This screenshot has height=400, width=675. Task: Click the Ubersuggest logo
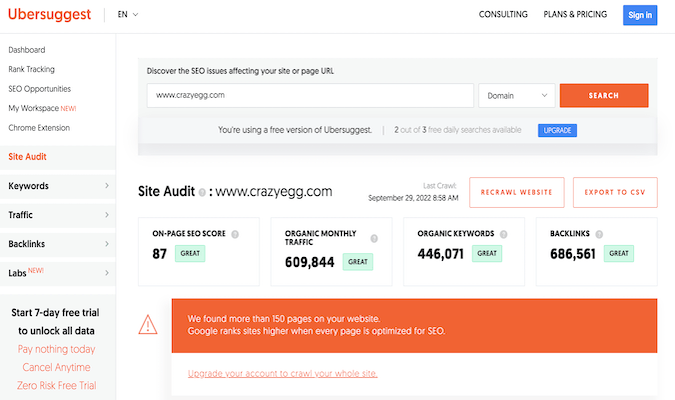(x=49, y=15)
